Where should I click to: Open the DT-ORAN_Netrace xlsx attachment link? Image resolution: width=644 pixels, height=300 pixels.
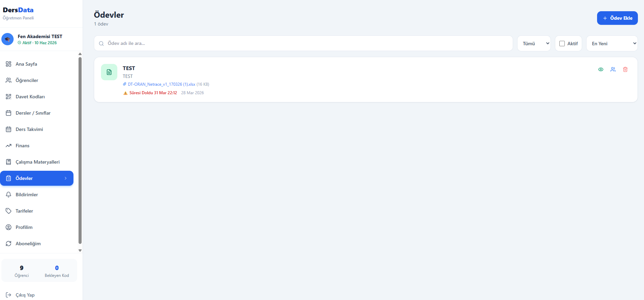pyautogui.click(x=162, y=84)
